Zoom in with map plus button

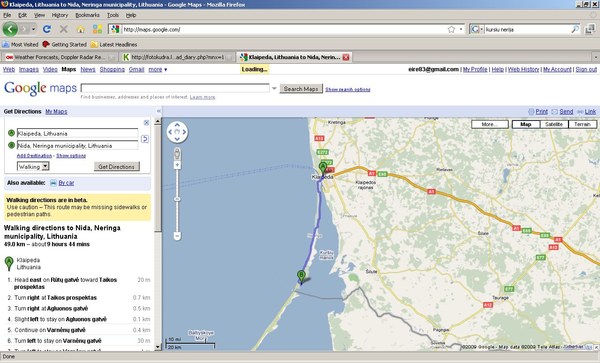pyautogui.click(x=177, y=165)
